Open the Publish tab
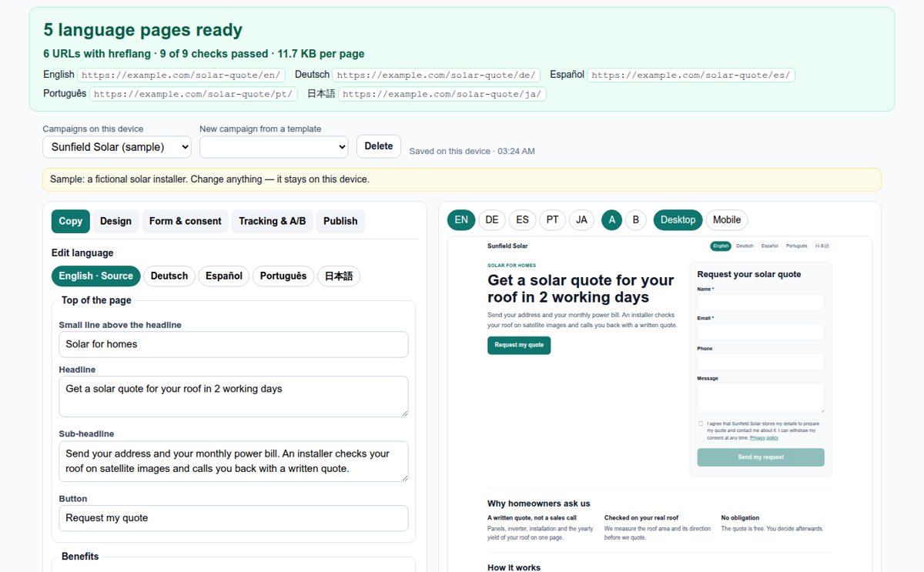 click(x=340, y=221)
